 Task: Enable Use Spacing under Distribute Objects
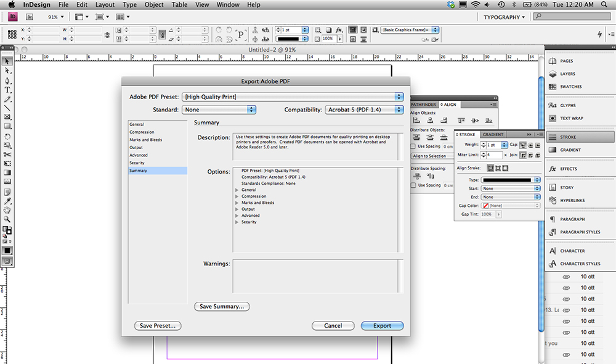point(413,146)
